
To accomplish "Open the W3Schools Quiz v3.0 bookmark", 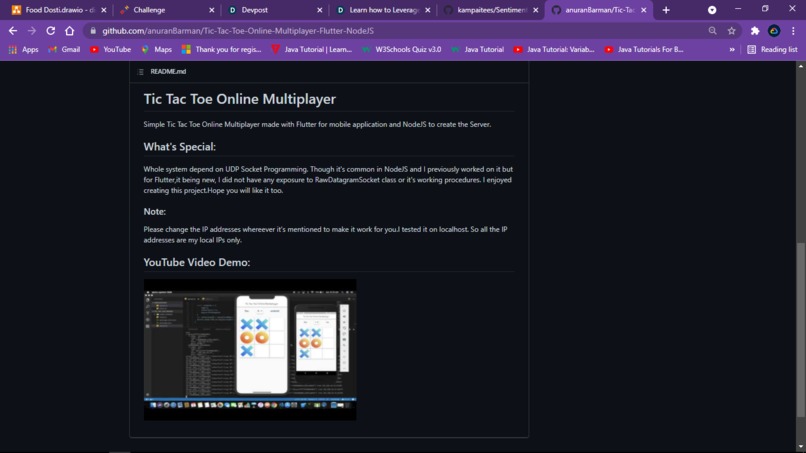I will coord(402,49).
